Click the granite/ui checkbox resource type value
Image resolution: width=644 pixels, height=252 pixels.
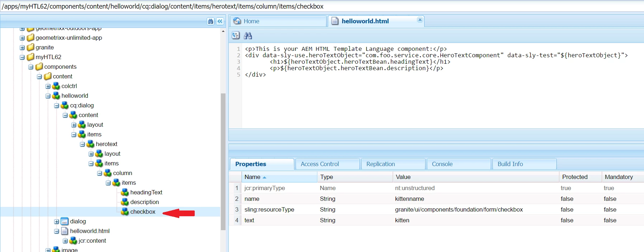tap(459, 209)
